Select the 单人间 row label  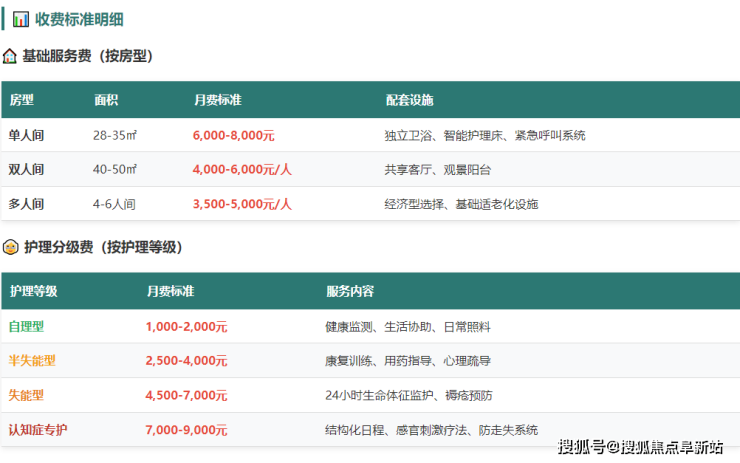(x=27, y=135)
